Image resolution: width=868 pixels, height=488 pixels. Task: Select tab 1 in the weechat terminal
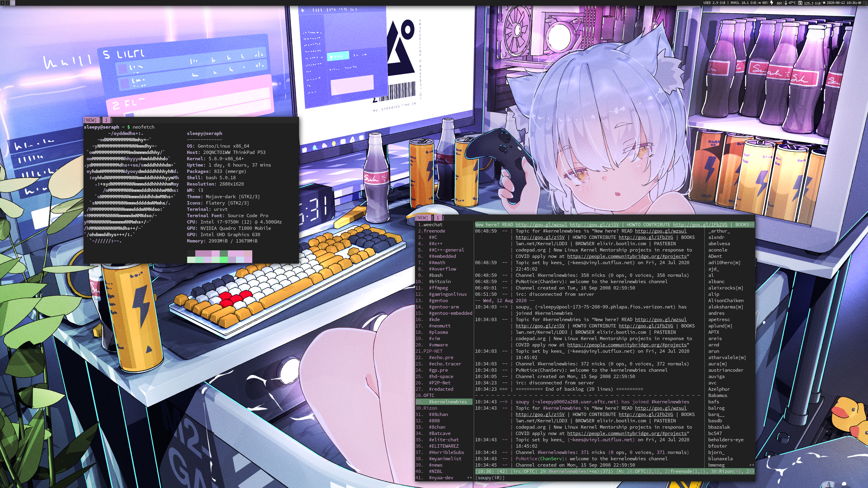438,218
